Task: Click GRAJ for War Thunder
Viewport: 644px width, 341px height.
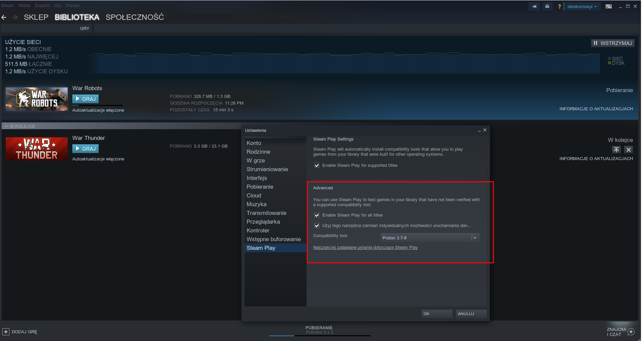Action: pyautogui.click(x=85, y=149)
